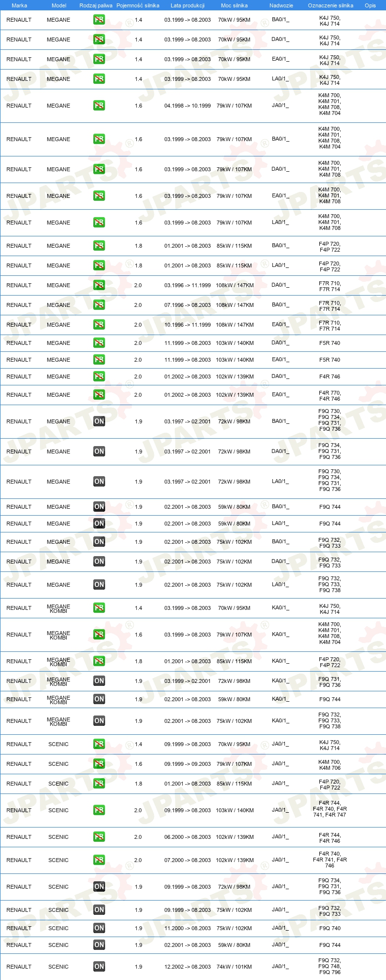Click the Nadwozie column header
Viewport: 386px width, 980px height.
281,5
